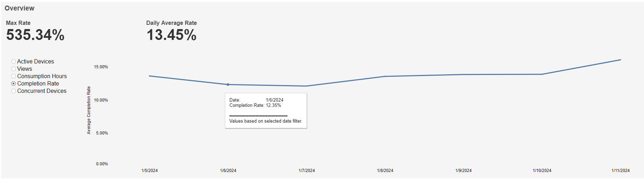Select the Concurrent Devices metric
This screenshot has height=179, width=644.
click(14, 91)
